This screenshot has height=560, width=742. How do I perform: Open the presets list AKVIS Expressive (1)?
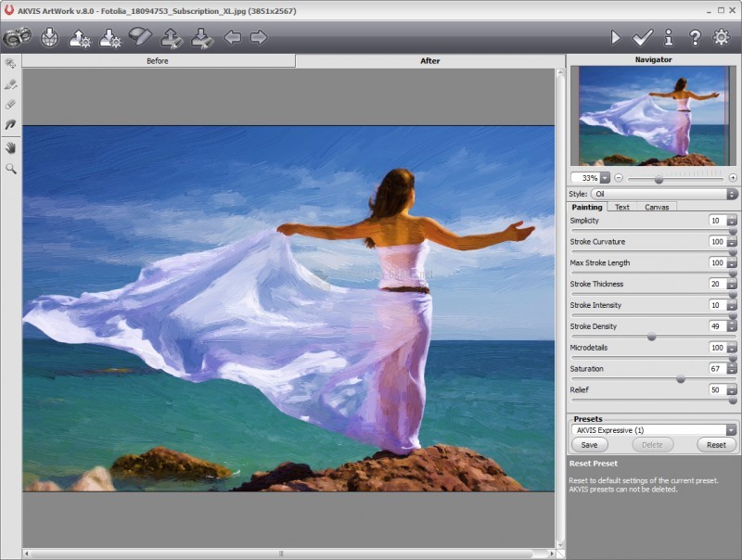click(x=731, y=430)
